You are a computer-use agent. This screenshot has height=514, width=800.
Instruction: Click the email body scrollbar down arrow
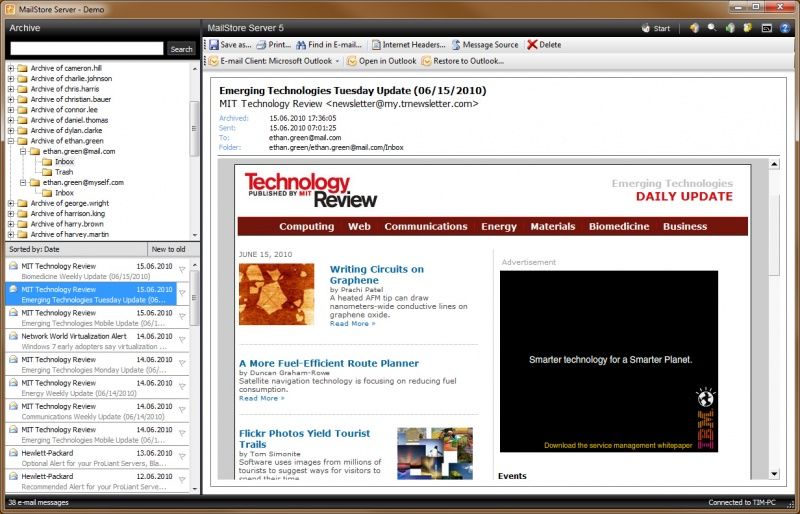pyautogui.click(x=774, y=474)
